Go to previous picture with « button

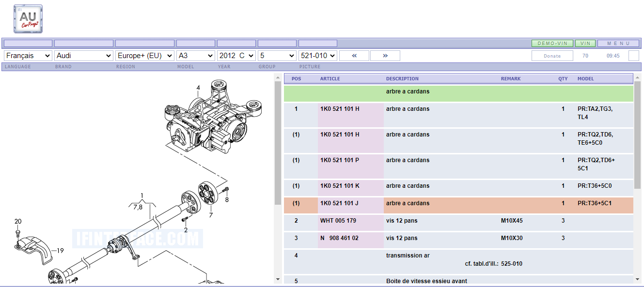[354, 56]
